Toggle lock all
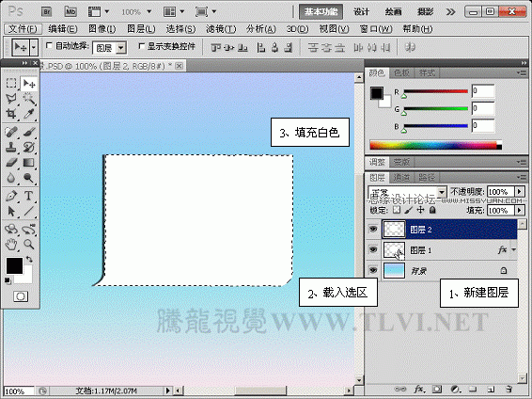The width and height of the screenshot is (532, 399). pyautogui.click(x=432, y=210)
